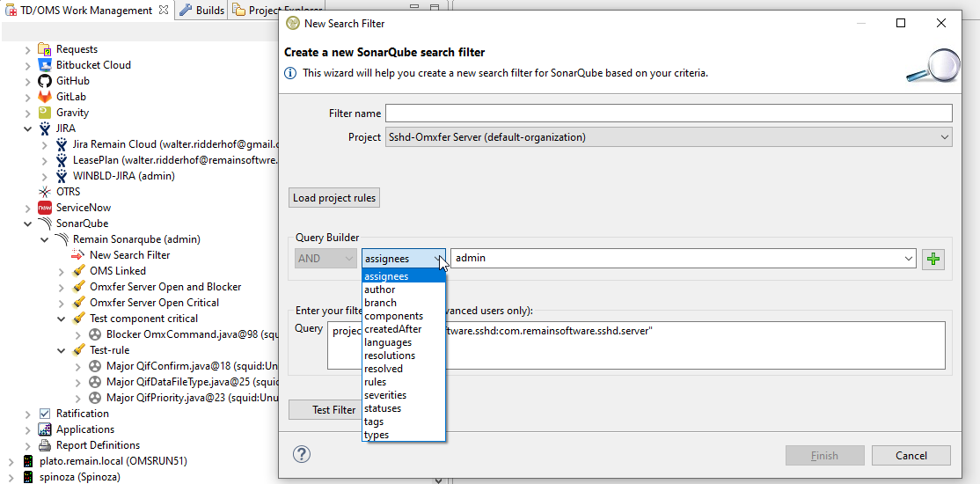Click the green plus add-criterion icon
The image size is (980, 484).
(x=932, y=259)
